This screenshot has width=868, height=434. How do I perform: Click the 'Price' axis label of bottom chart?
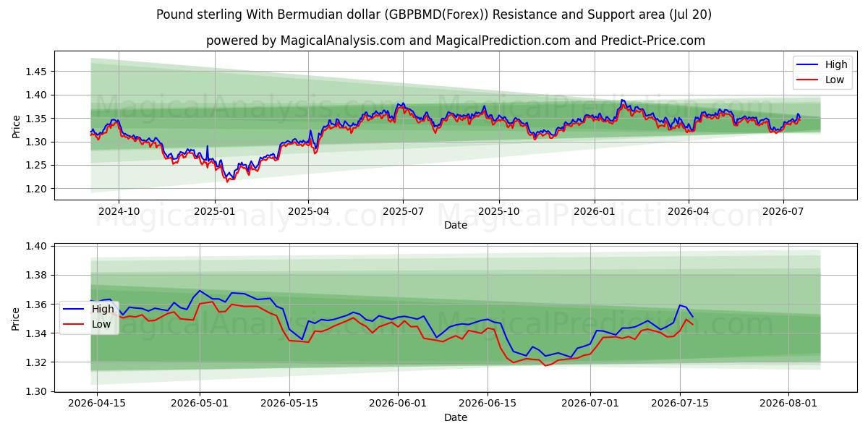16,318
